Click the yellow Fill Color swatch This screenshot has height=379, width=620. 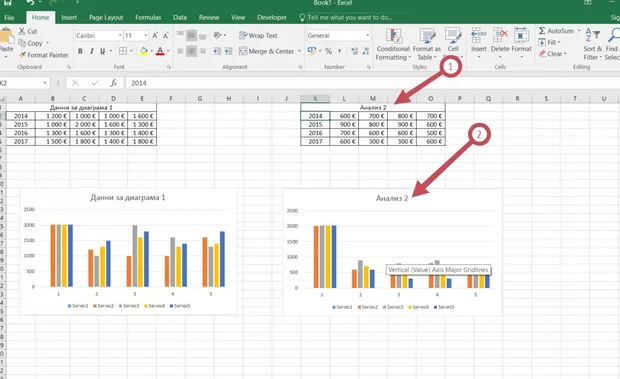point(144,51)
